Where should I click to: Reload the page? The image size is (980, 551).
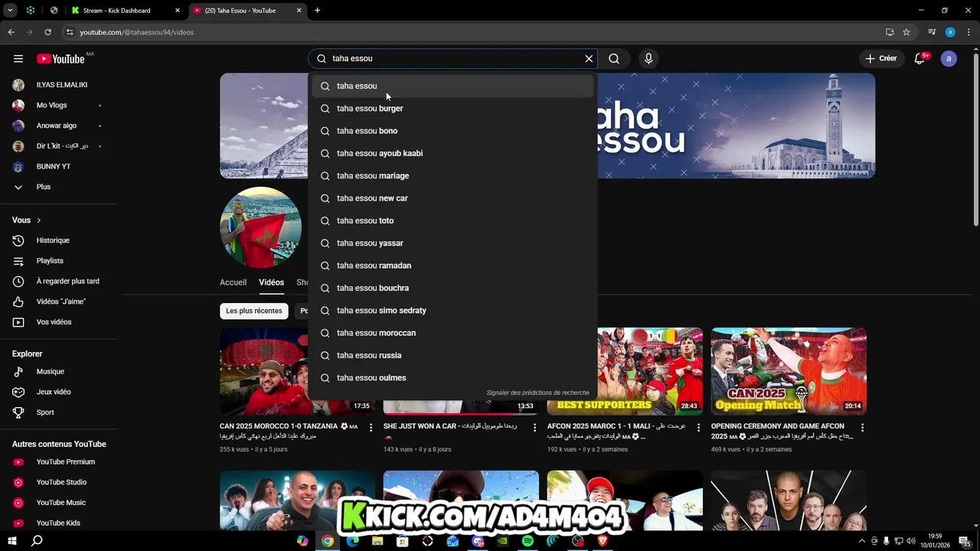point(47,32)
